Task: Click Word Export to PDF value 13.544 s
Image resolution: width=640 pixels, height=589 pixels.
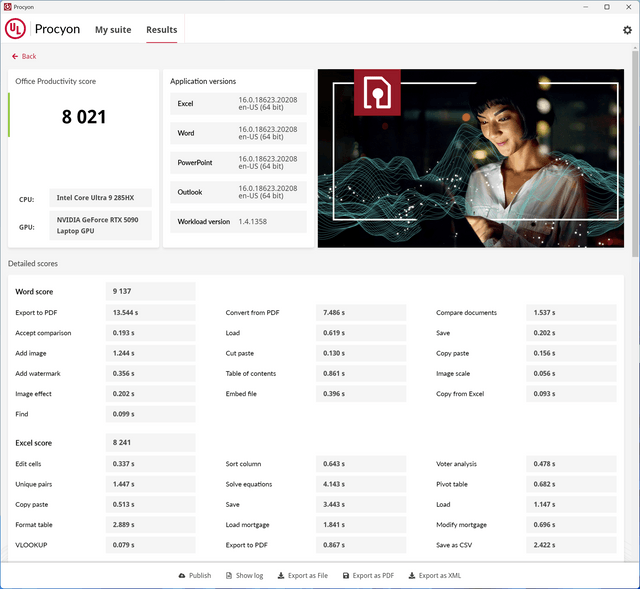Action: click(x=150, y=313)
